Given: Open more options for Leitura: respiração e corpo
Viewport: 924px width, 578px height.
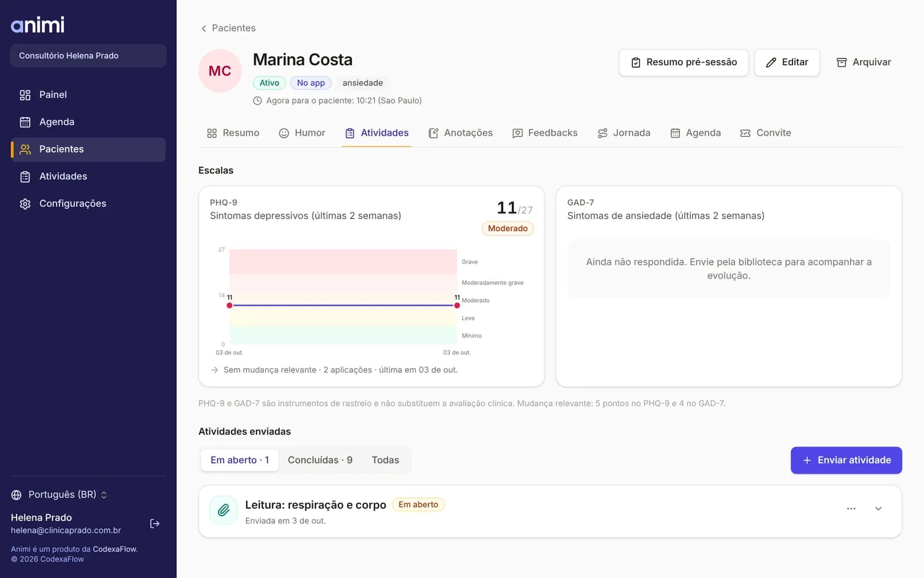Looking at the screenshot, I should click(x=851, y=509).
